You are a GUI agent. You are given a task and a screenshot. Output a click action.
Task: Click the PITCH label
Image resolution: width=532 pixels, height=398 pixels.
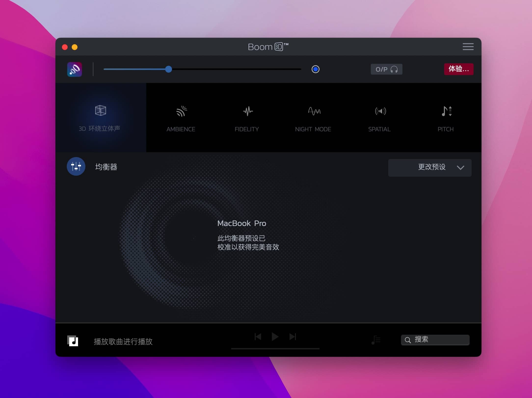click(x=445, y=129)
